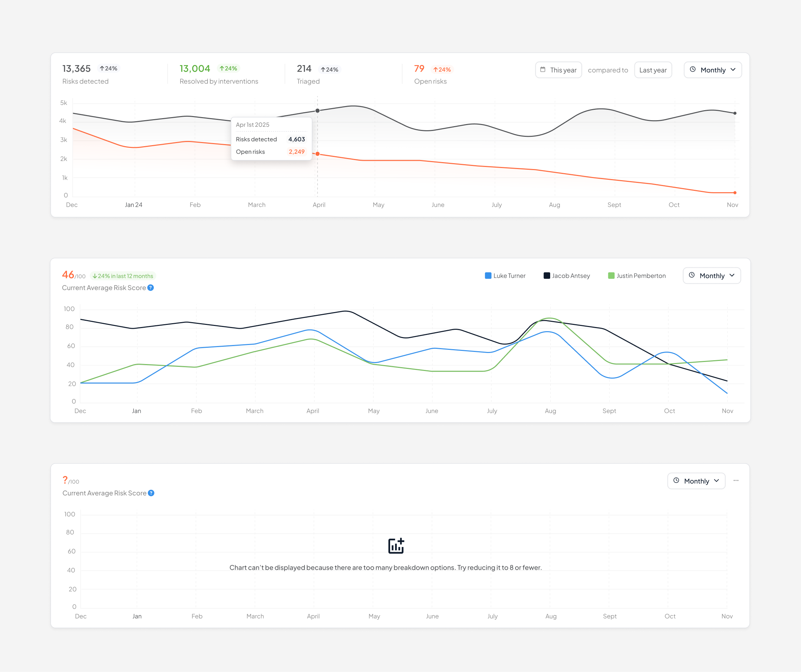
Task: Click the clock icon in the top Monthly selector
Action: point(693,70)
